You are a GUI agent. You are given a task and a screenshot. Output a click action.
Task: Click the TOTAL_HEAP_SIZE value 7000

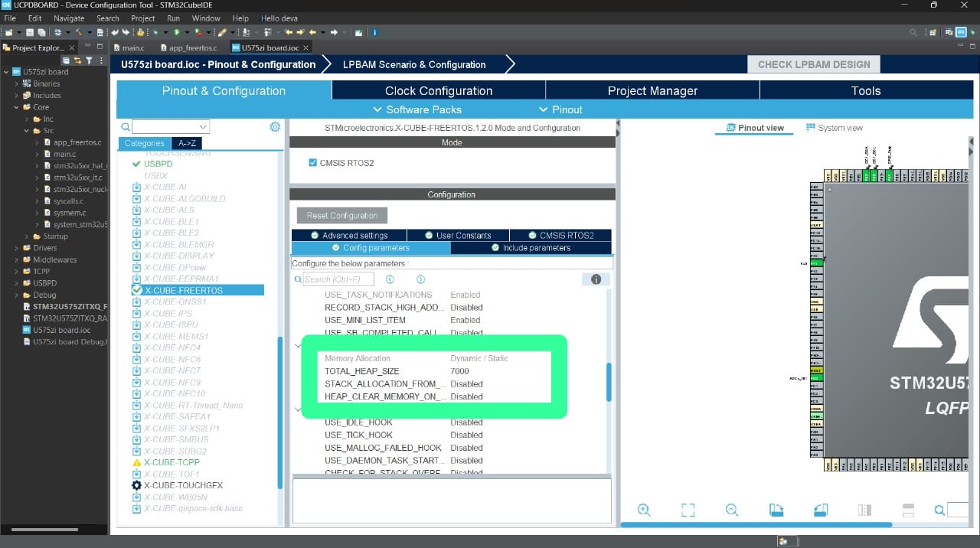coord(461,371)
